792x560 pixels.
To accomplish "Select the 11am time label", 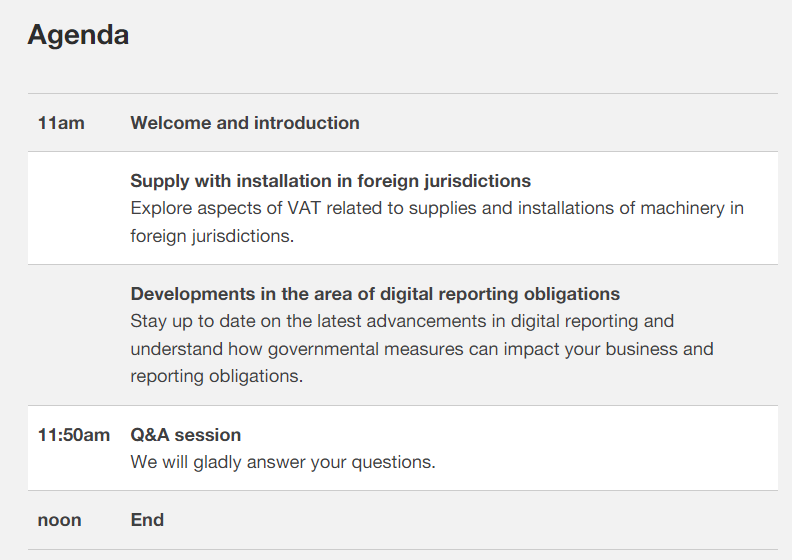I will (61, 123).
